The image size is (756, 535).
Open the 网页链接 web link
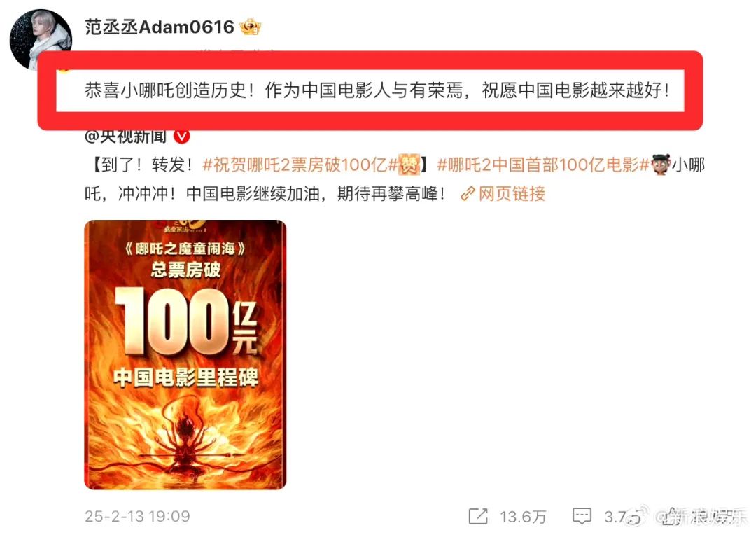(x=512, y=194)
